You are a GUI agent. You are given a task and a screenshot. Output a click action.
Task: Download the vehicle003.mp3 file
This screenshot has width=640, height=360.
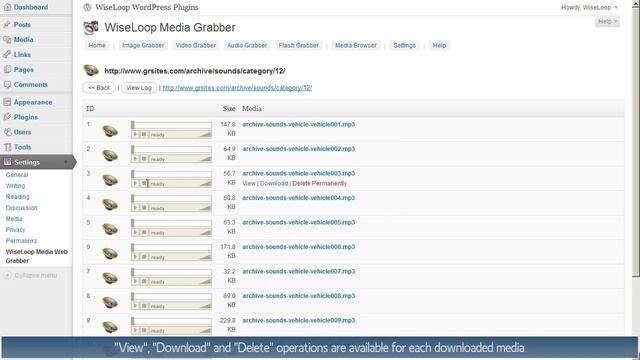pyautogui.click(x=274, y=183)
